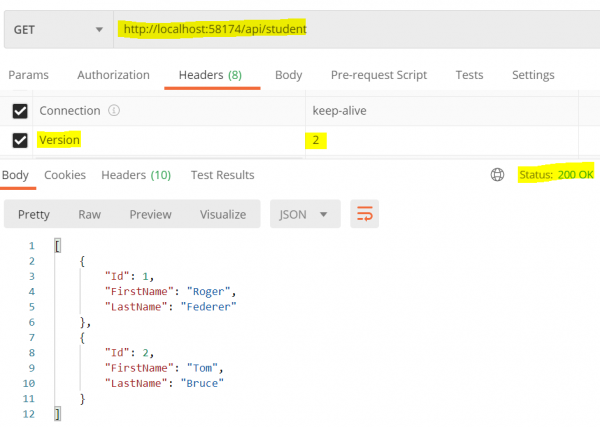Click the wrap lines icon button

tap(365, 214)
